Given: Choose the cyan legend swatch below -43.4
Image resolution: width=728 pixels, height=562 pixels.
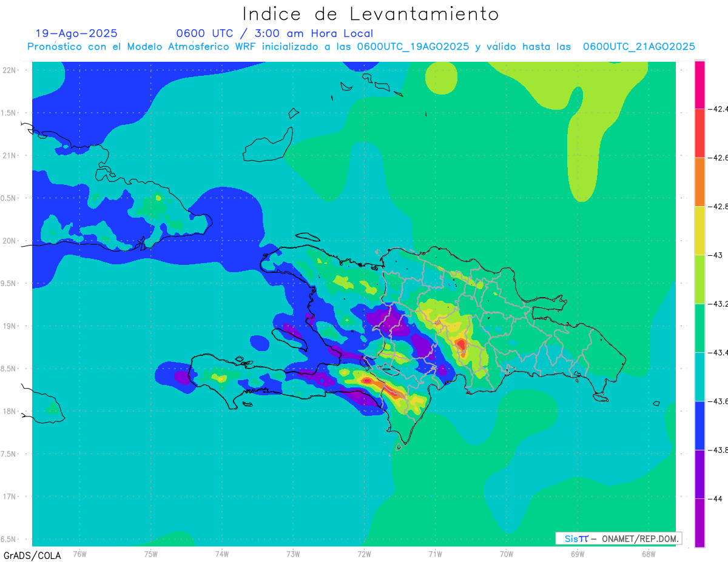Looking at the screenshot, I should [699, 376].
